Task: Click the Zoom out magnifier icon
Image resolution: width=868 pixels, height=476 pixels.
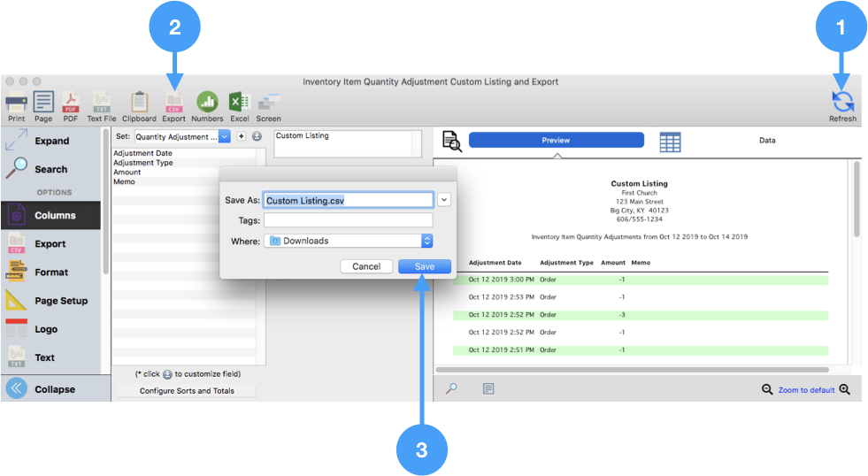Action: click(767, 389)
